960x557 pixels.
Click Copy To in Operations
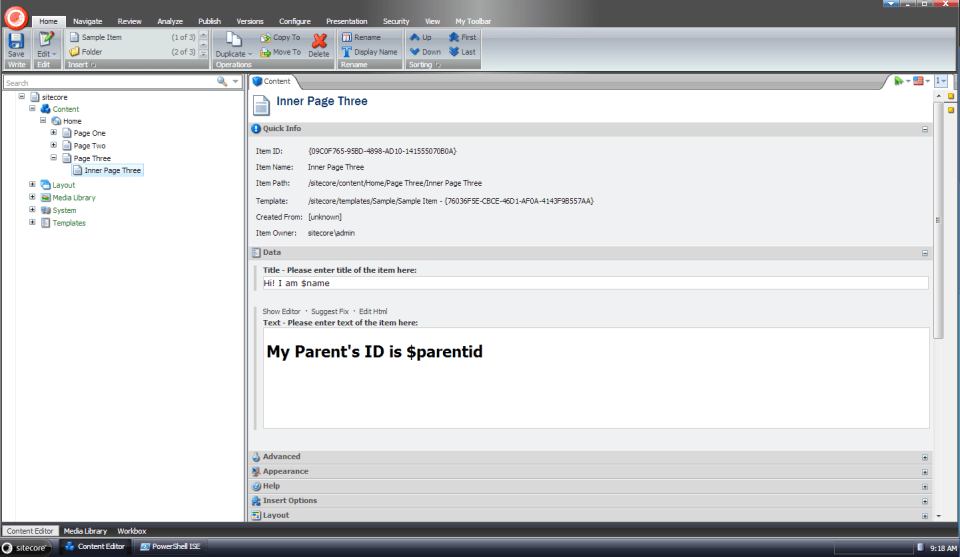coord(280,37)
